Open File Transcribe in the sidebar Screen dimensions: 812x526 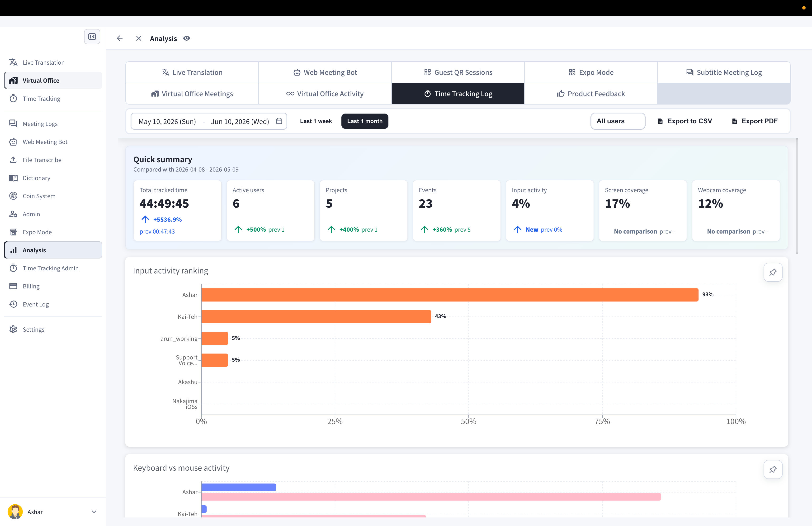[53, 160]
